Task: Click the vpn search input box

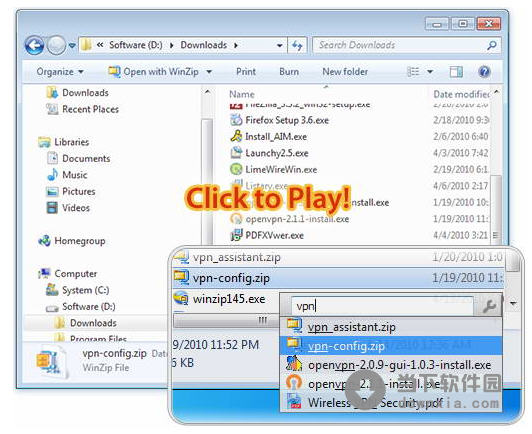Action: (x=382, y=306)
